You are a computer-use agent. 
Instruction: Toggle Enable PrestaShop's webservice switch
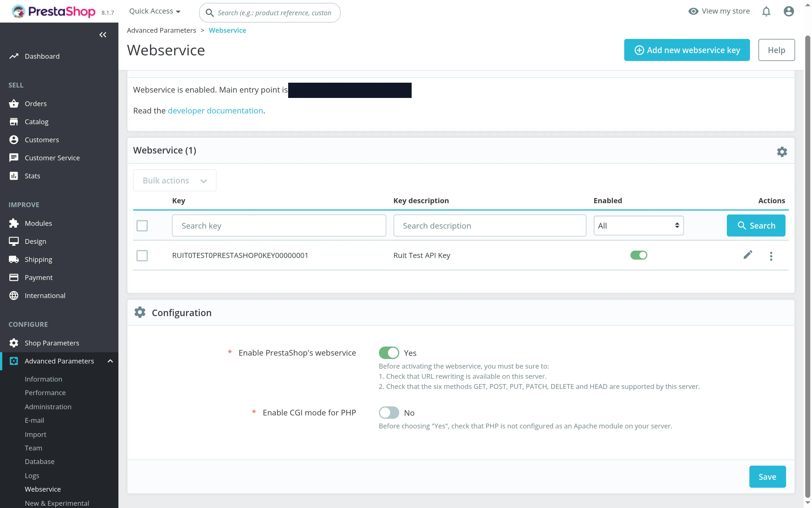click(389, 353)
